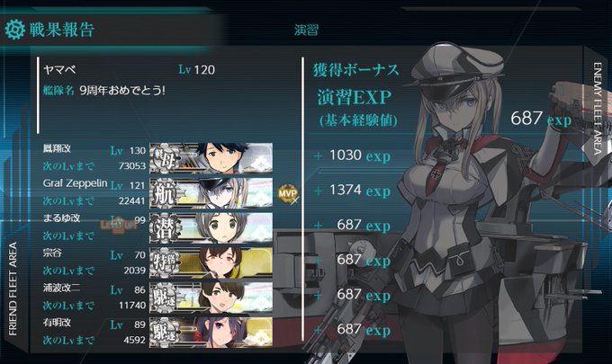Click the LEVEL UP badge on まるゆ改

118,225
